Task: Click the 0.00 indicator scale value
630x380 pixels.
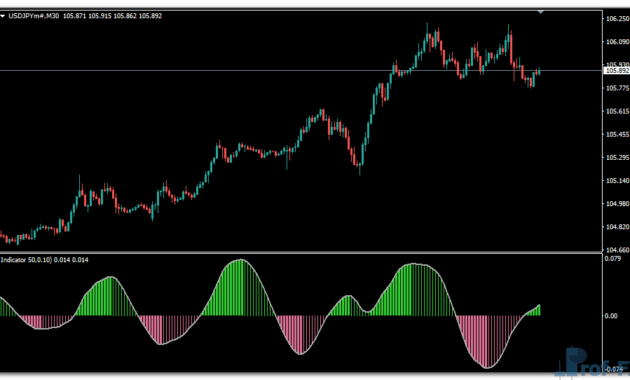Action: click(x=611, y=316)
